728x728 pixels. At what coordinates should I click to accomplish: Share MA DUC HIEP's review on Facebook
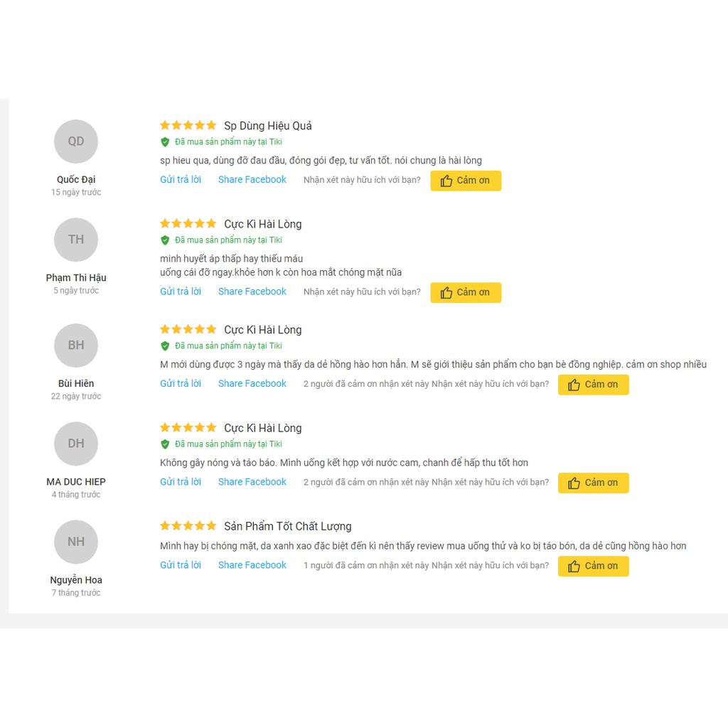point(252,482)
